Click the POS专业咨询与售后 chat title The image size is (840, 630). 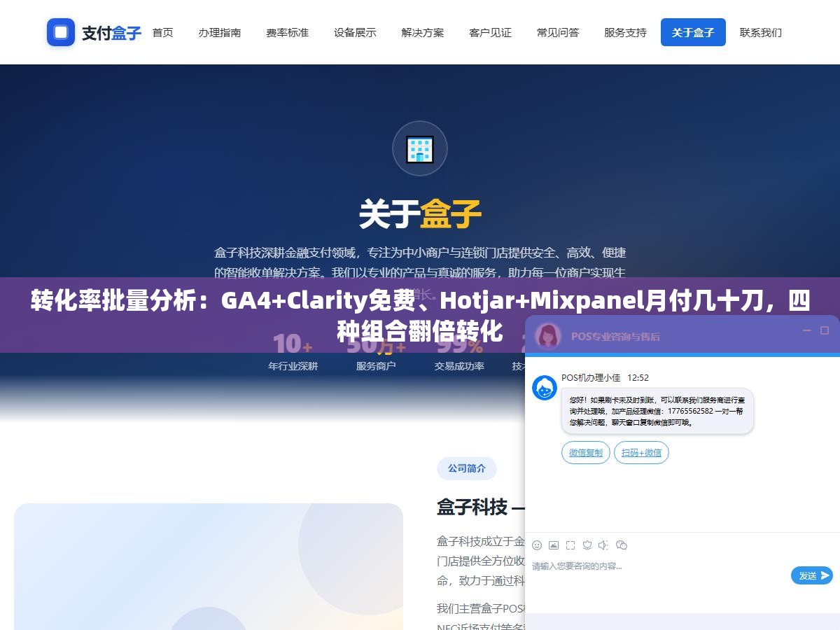(x=615, y=337)
